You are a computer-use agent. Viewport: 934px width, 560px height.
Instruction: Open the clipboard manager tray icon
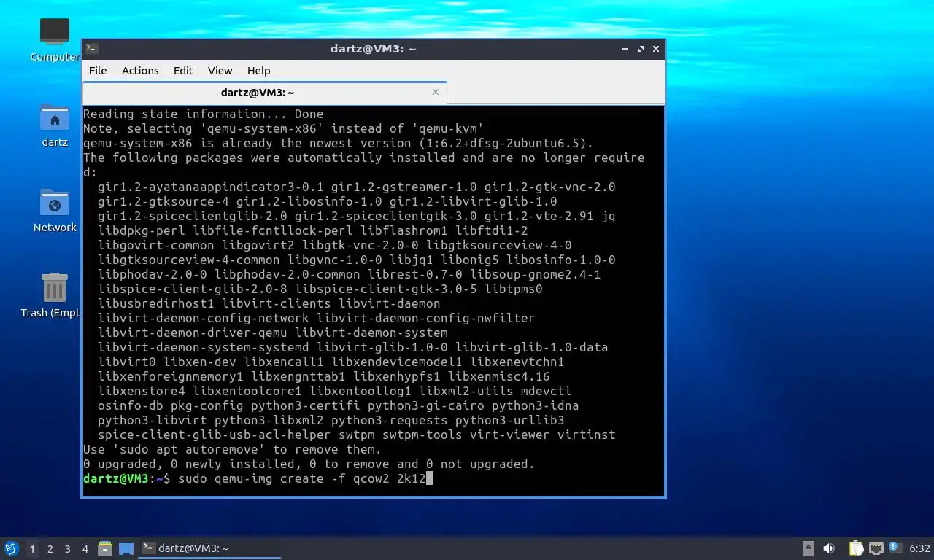point(856,548)
